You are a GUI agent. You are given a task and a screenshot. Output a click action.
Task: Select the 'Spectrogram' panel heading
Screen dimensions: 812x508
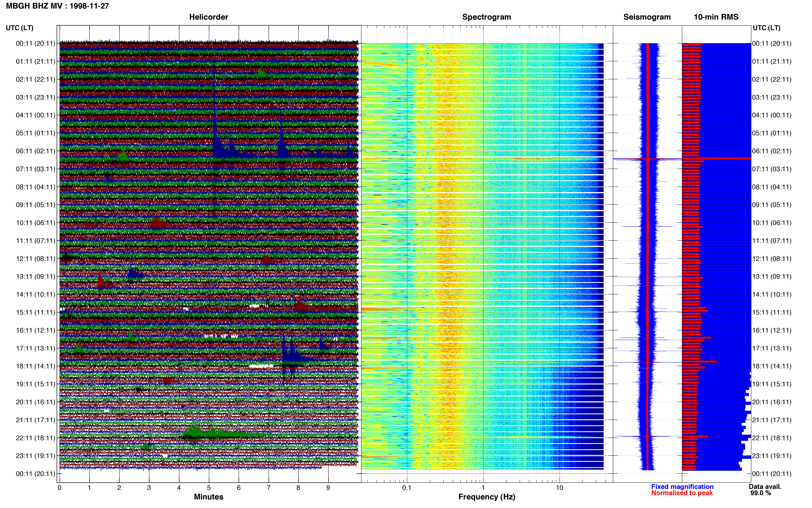tap(487, 17)
